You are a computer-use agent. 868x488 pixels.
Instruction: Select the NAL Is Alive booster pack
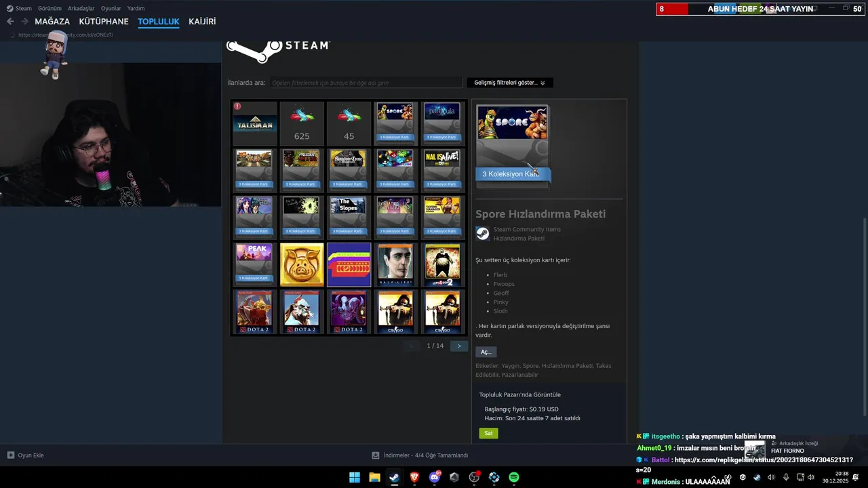(442, 170)
